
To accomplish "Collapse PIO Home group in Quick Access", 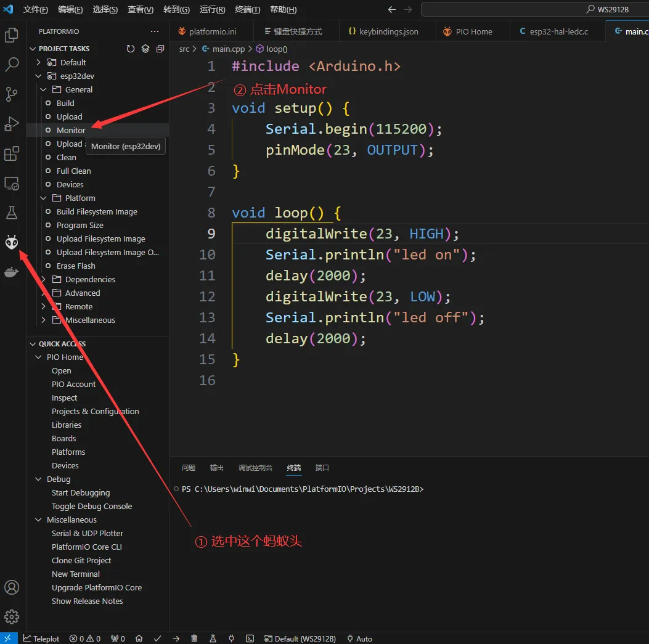I will pyautogui.click(x=38, y=357).
